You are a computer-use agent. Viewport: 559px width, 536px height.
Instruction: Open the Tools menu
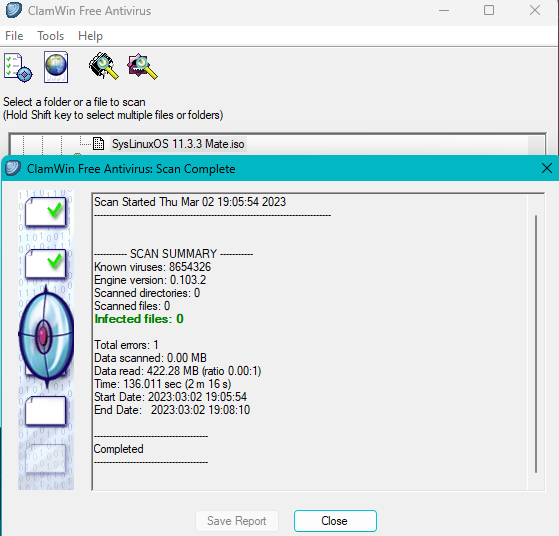click(51, 36)
